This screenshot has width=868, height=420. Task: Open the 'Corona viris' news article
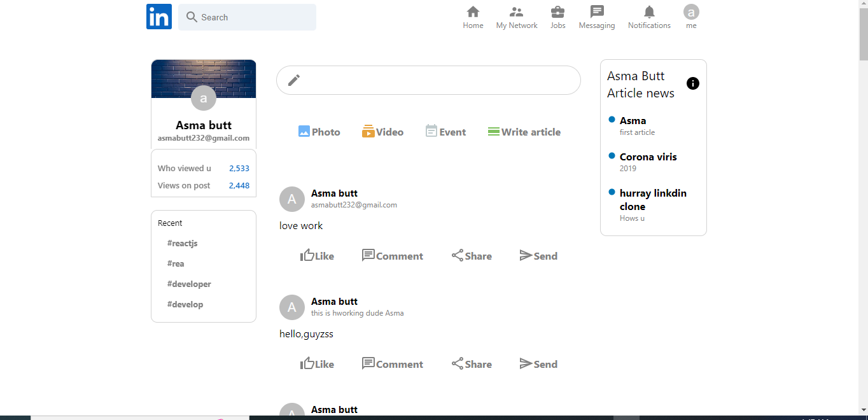pyautogui.click(x=648, y=157)
